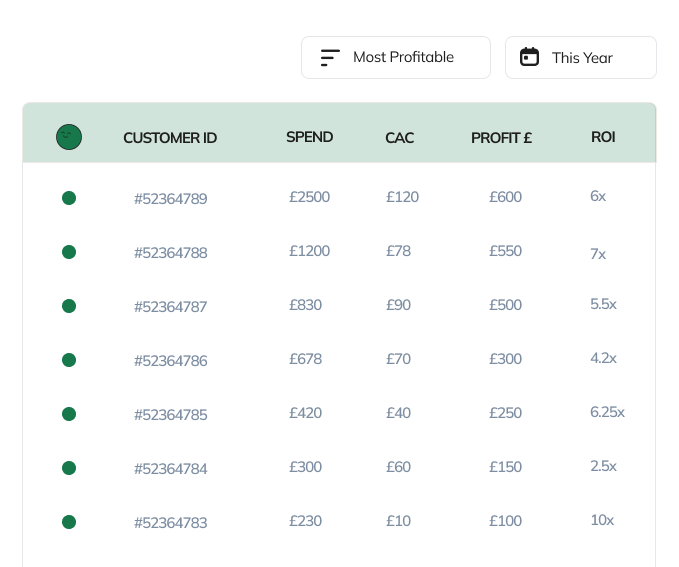The height and width of the screenshot is (567, 679).
Task: Click the calendar icon
Action: tap(529, 57)
